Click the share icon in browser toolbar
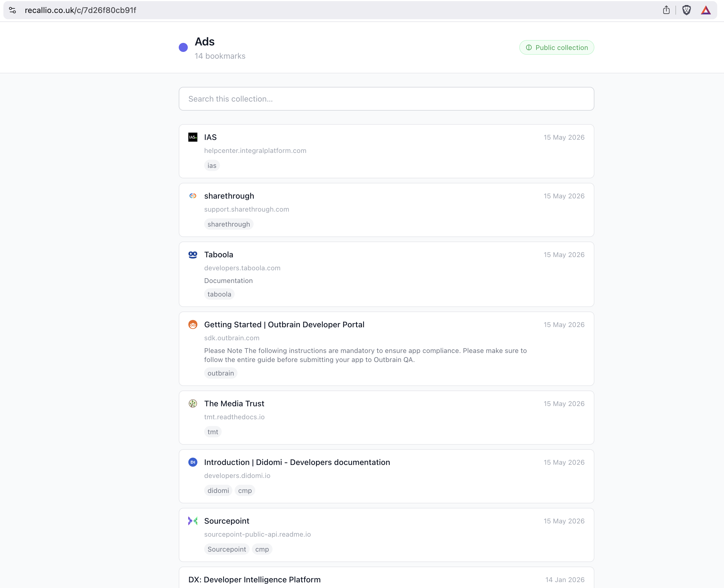 [666, 10]
